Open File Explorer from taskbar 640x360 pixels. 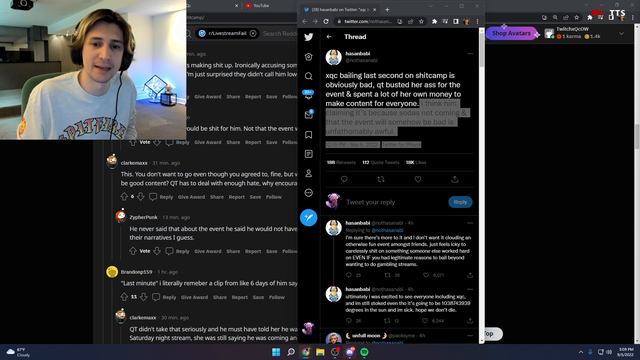click(x=320, y=352)
